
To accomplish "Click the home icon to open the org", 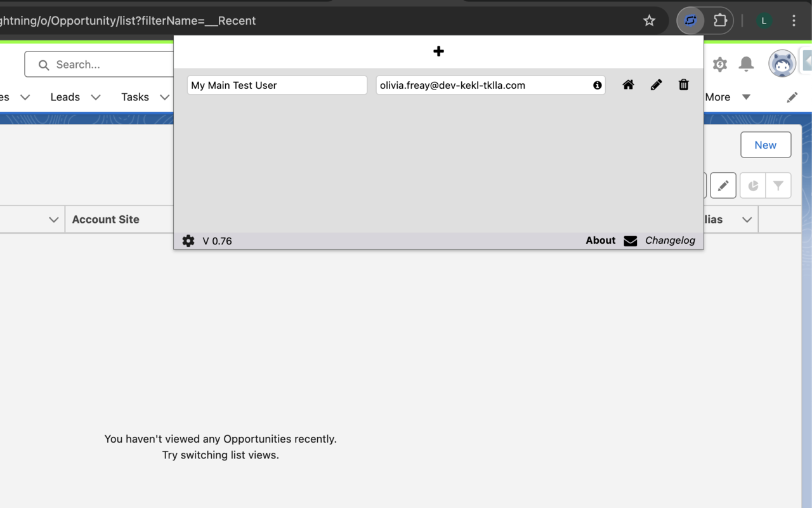I will [x=628, y=84].
